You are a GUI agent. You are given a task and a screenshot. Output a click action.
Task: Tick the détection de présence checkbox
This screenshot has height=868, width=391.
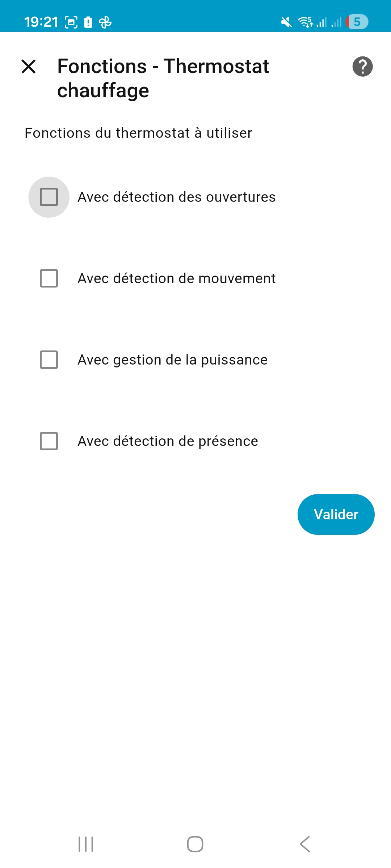click(49, 441)
